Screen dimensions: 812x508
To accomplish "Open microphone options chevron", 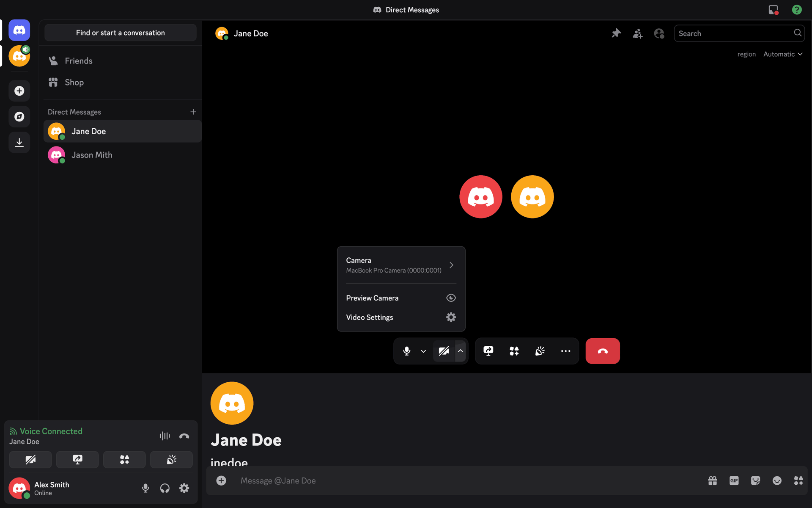I will pyautogui.click(x=423, y=351).
